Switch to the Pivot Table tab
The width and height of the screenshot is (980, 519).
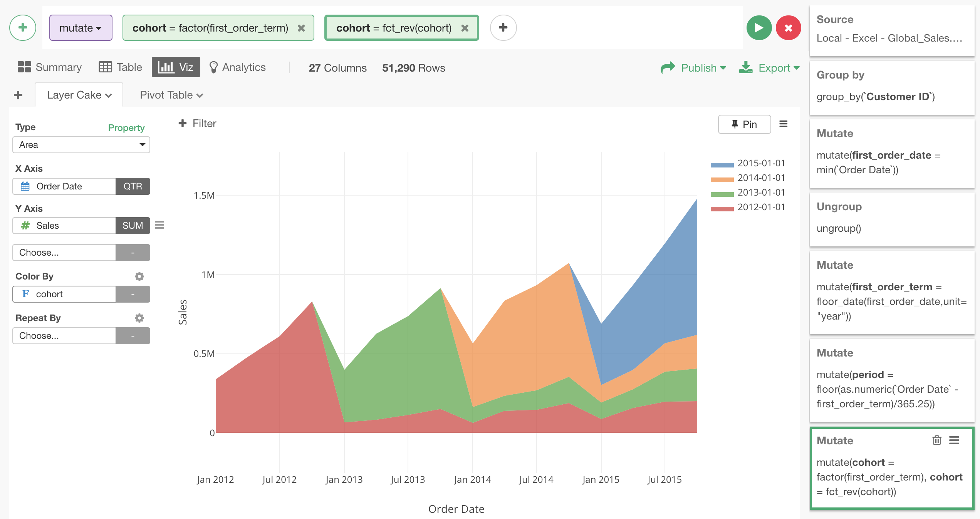point(171,95)
